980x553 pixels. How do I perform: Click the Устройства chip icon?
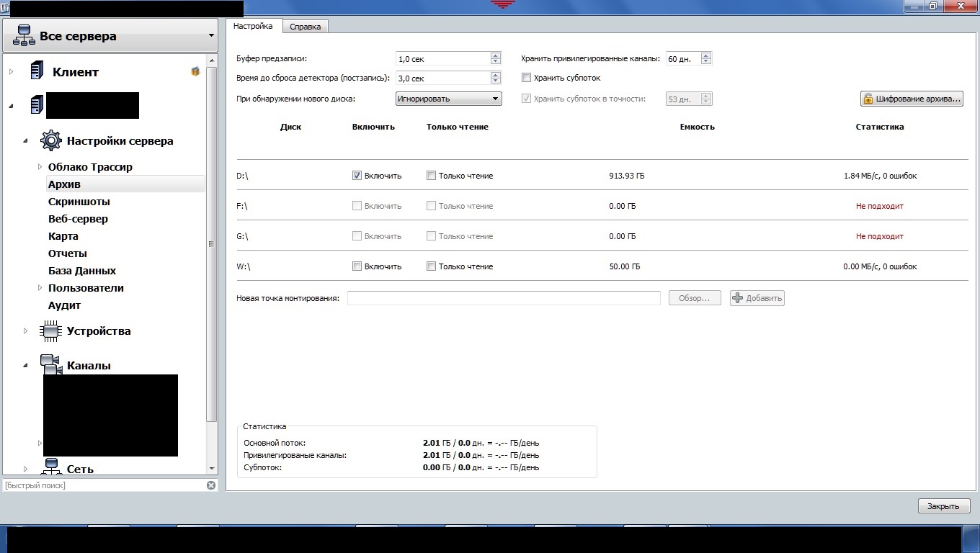point(50,331)
